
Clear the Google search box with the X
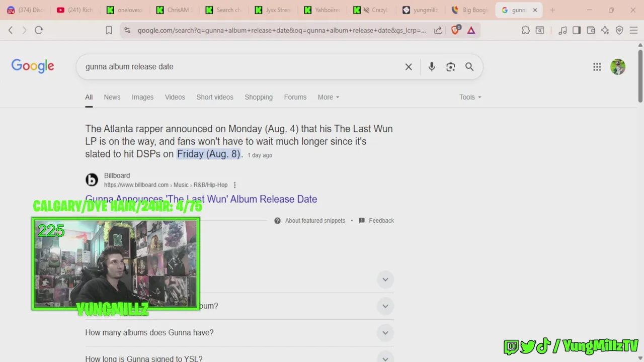point(409,67)
